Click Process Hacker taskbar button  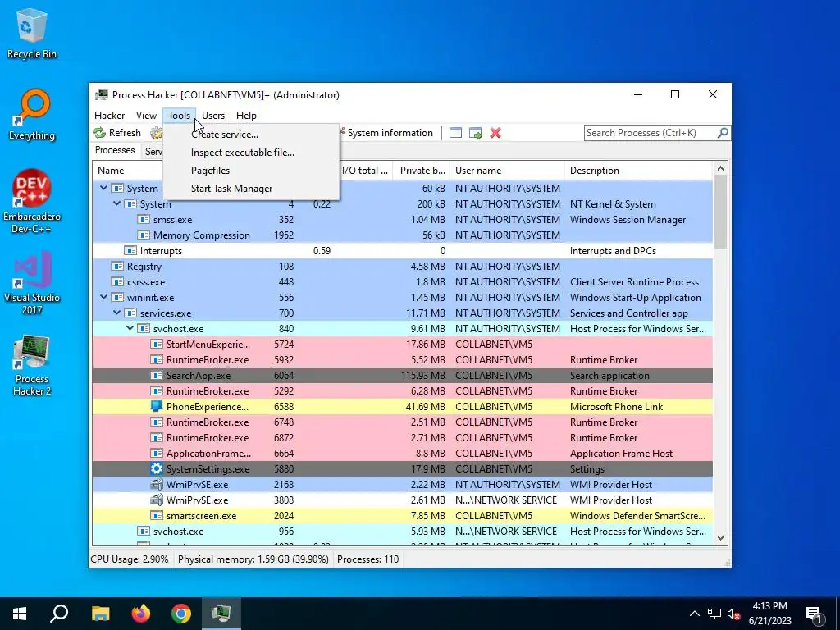(221, 614)
